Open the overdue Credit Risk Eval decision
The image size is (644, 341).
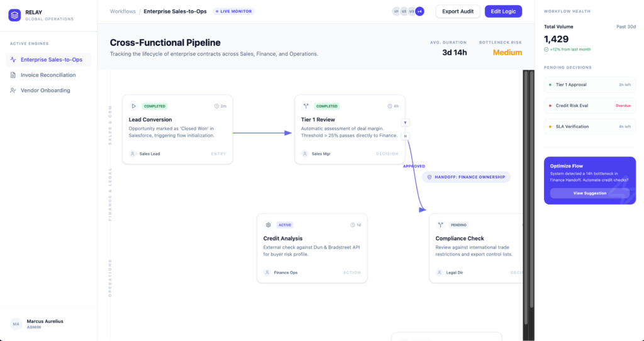[589, 106]
